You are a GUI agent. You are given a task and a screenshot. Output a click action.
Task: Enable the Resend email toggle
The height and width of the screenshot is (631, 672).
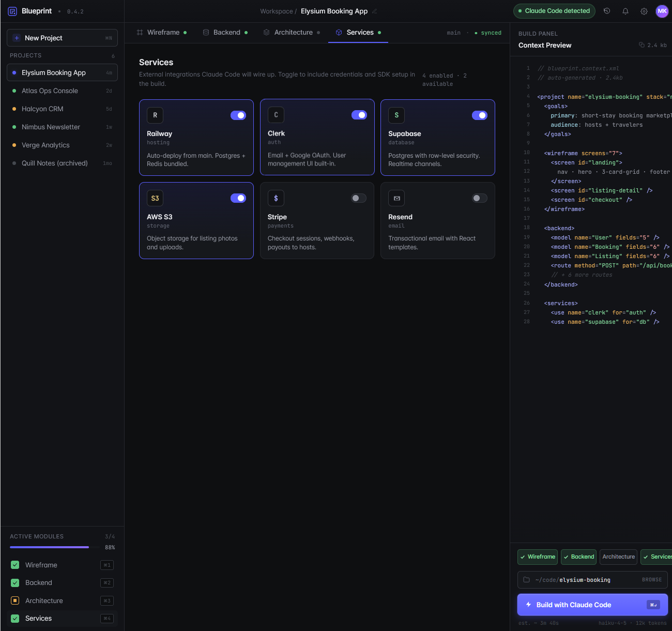point(480,198)
